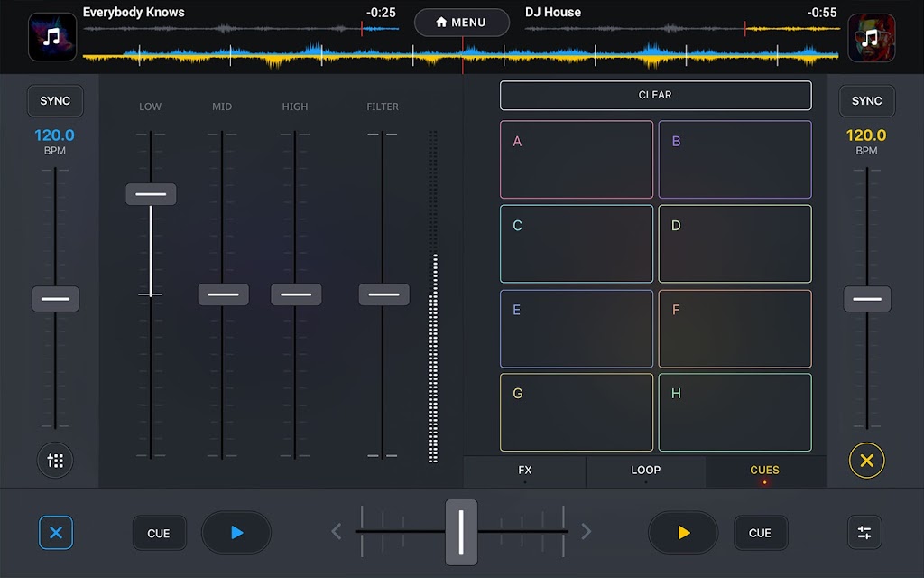
Task: Open right deck track artwork music icon
Action: click(871, 37)
